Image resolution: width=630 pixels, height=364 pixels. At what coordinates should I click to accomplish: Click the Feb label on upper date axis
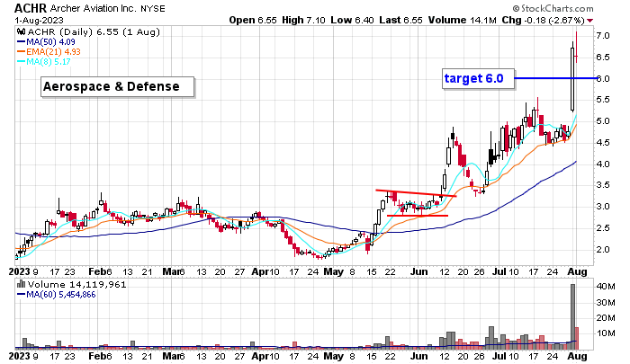coord(96,271)
